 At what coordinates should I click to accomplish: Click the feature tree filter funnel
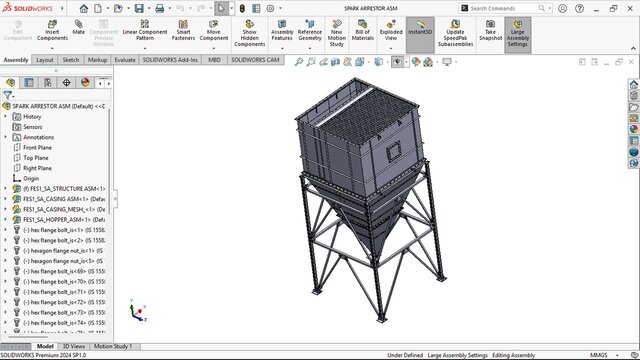click(8, 95)
